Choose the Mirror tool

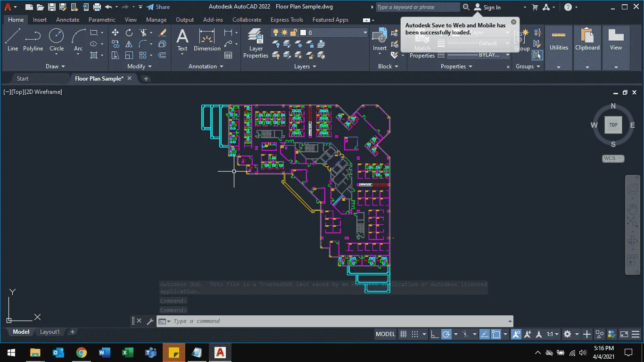129,44
